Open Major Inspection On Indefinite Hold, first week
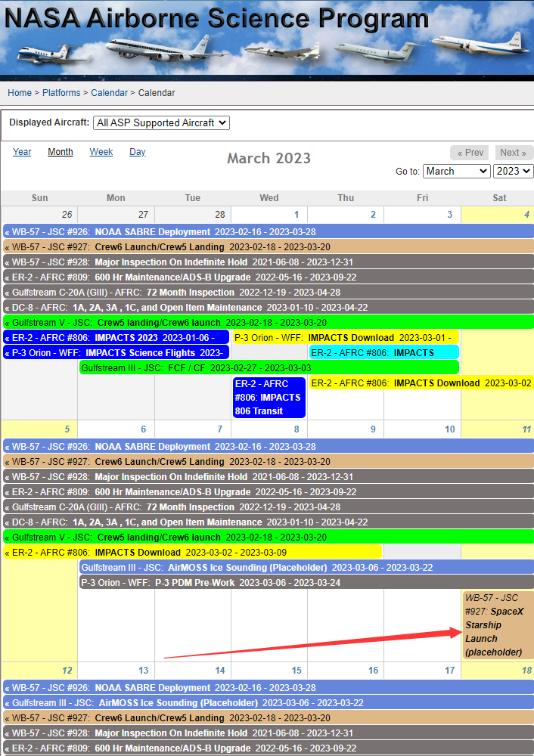Viewport: 534px width, 756px height. point(269,262)
